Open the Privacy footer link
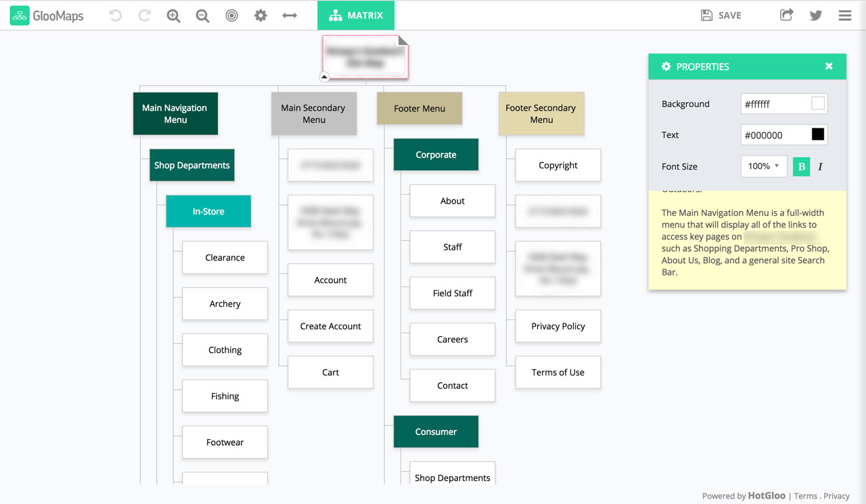866x504 pixels. (x=836, y=496)
